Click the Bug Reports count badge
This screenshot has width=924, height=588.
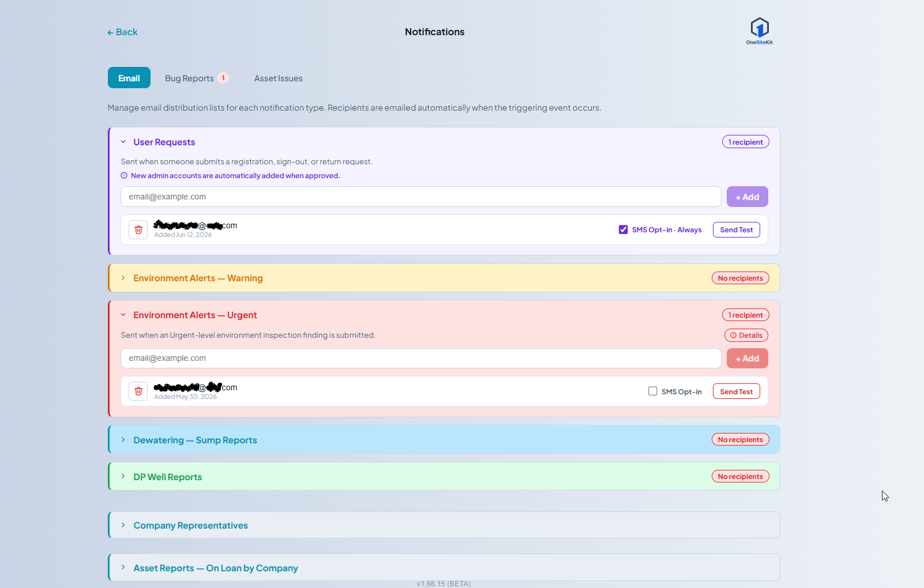pyautogui.click(x=223, y=78)
